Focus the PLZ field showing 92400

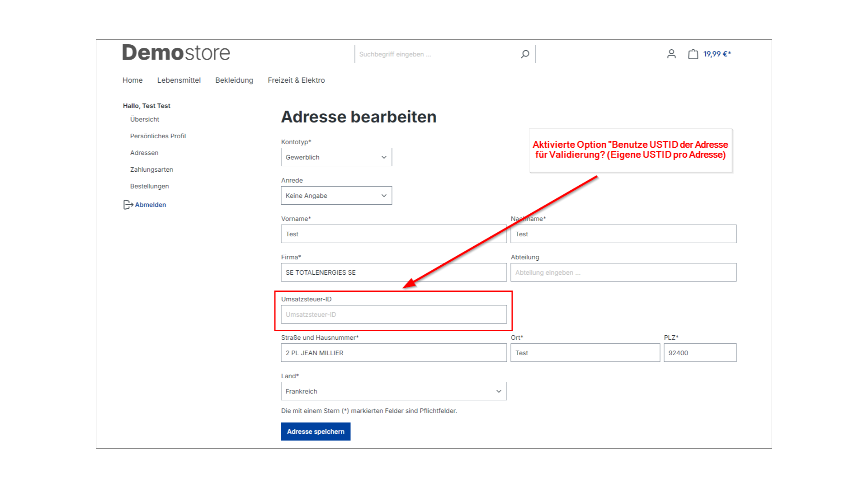tap(700, 353)
